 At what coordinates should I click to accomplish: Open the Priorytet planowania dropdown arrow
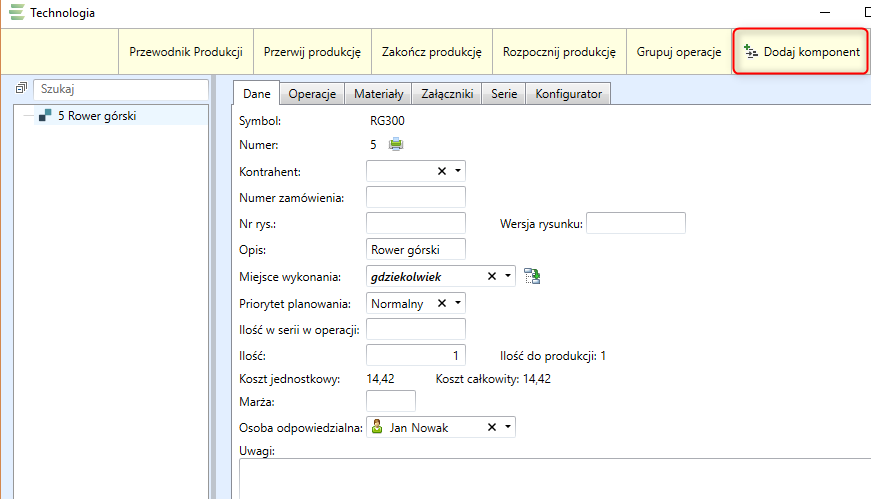coord(457,303)
